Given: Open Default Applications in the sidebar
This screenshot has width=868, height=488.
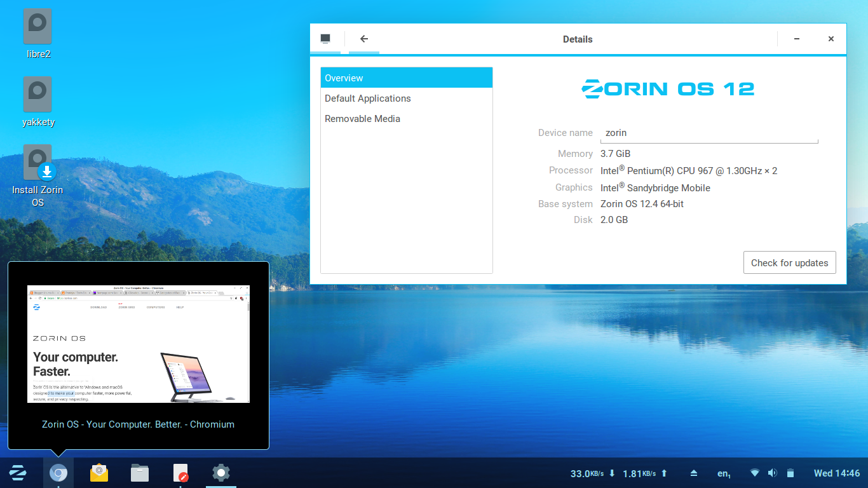Looking at the screenshot, I should tap(407, 98).
